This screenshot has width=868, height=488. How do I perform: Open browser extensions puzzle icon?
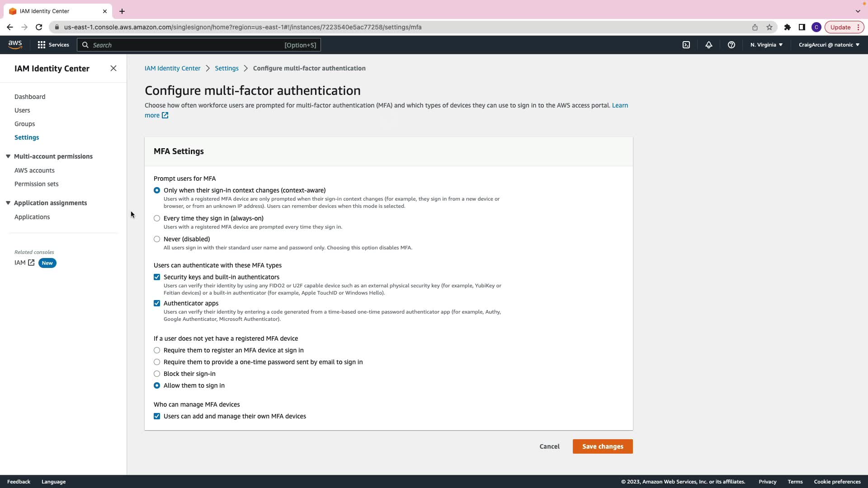point(788,27)
